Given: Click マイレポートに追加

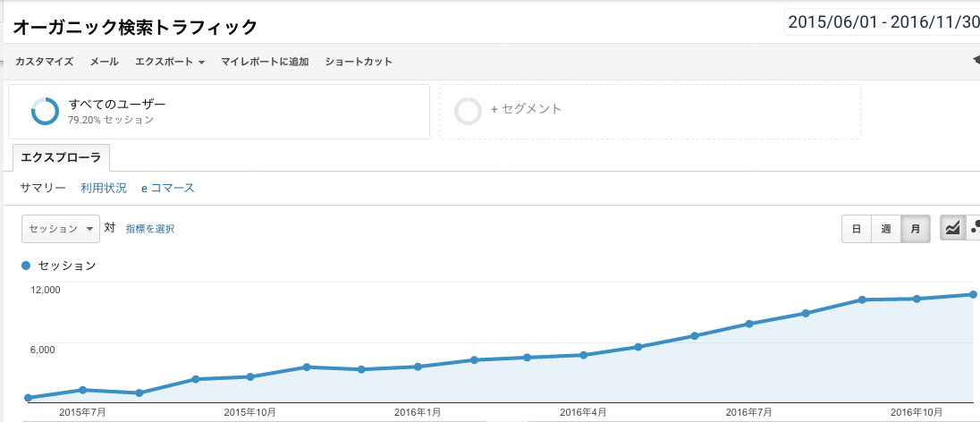Looking at the screenshot, I should pyautogui.click(x=265, y=62).
